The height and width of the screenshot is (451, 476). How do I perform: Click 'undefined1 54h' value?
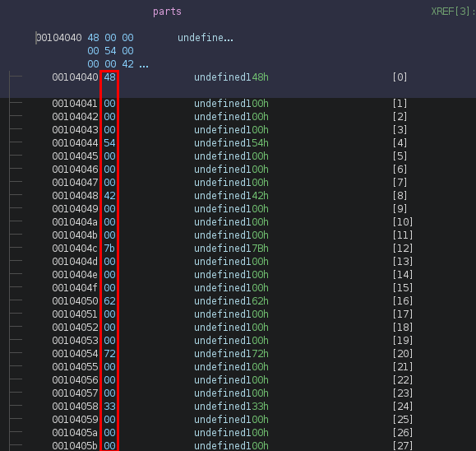[231, 143]
